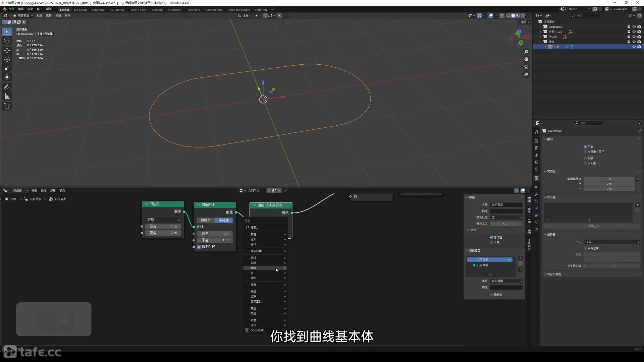The width and height of the screenshot is (644, 362).
Task: Toggle 限制半径 checkbox in 圆角曲线 node
Action: (x=199, y=247)
